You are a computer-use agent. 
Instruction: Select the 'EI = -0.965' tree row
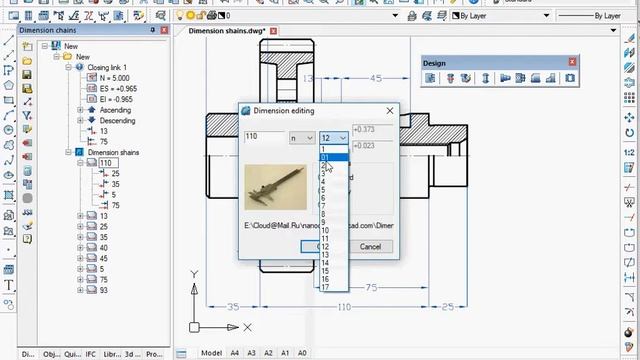pyautogui.click(x=111, y=99)
